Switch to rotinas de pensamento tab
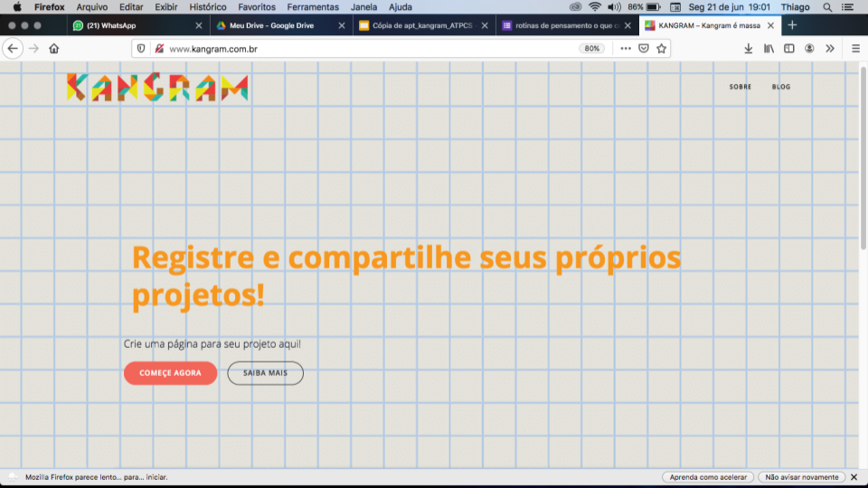Screen dimensions: 868x488 [x=567, y=25]
